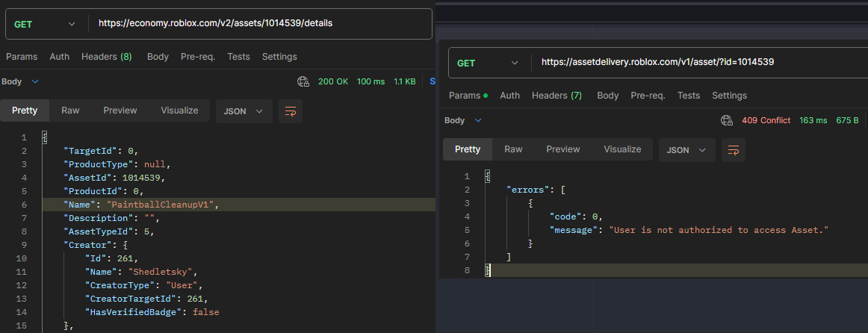Screen dimensions: 868x333
Task: Expand the JSON format dropdown in the 409 Conflict response
Action: (686, 150)
